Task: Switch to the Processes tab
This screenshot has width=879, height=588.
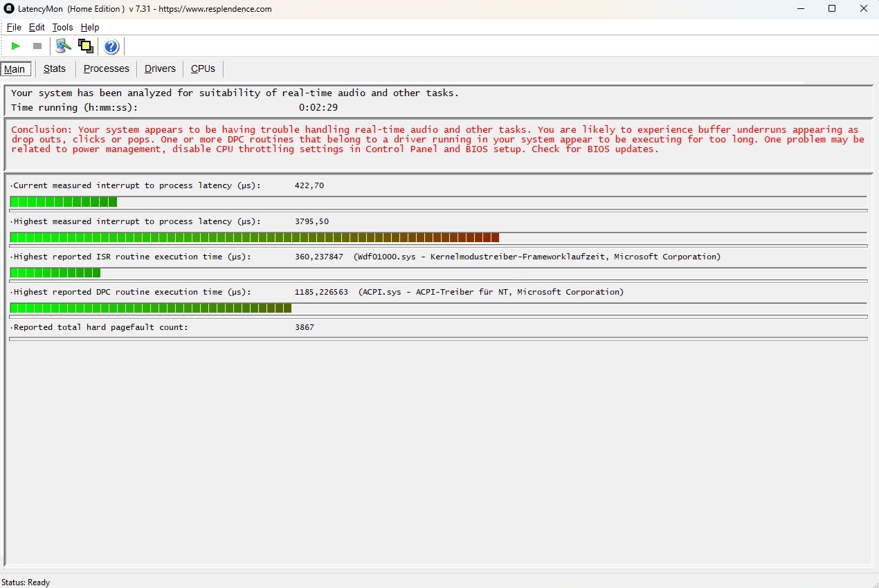Action: [107, 68]
